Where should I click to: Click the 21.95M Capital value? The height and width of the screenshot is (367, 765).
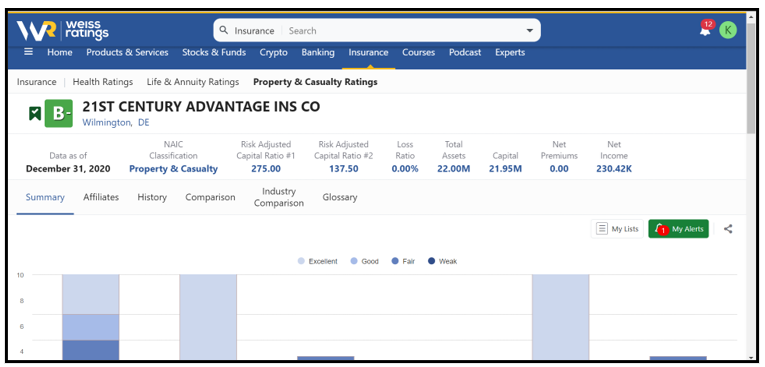505,169
